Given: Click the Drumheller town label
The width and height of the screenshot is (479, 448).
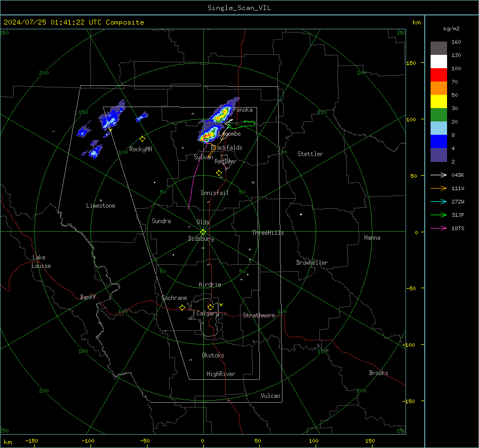Looking at the screenshot, I should (x=312, y=263).
